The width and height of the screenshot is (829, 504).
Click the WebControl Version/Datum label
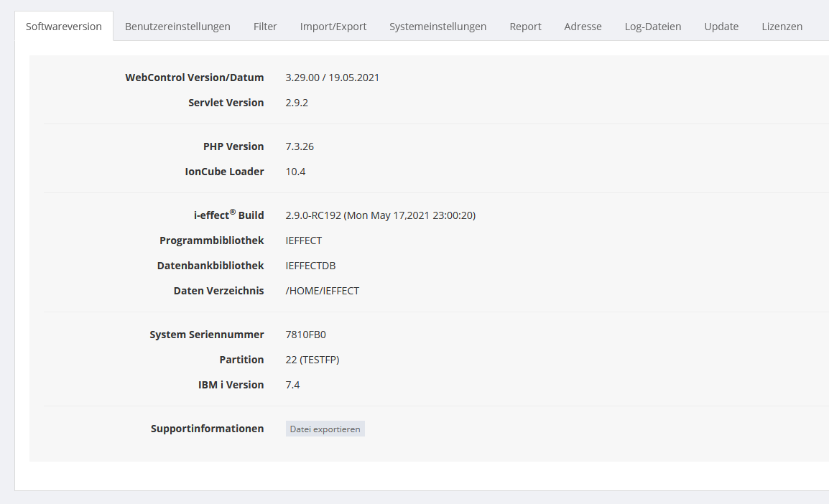pos(195,78)
